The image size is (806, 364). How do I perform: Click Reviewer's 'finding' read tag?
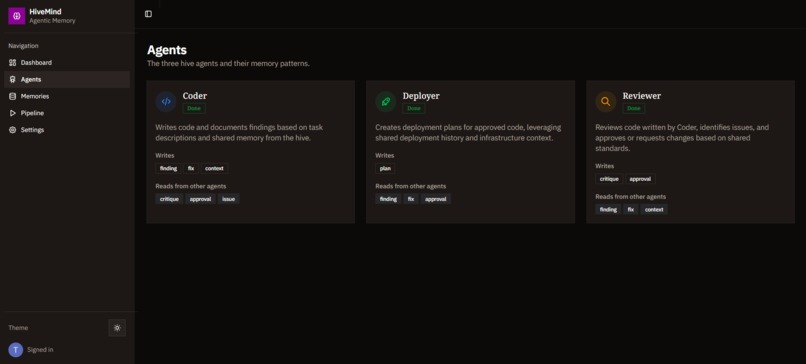608,209
